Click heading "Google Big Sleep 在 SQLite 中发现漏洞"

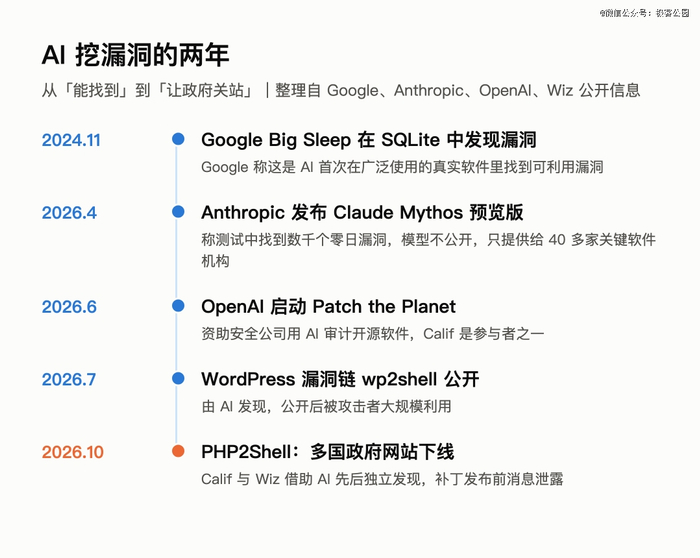coord(369,140)
